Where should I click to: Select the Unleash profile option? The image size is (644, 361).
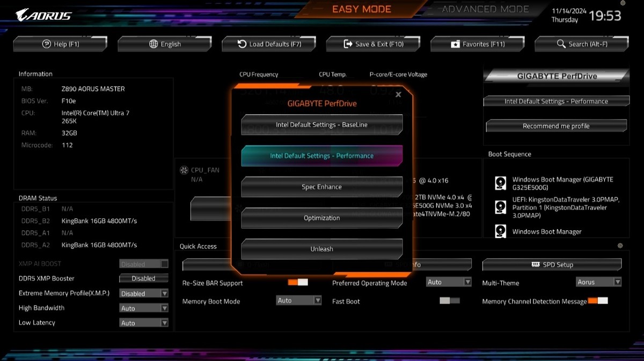[321, 249]
